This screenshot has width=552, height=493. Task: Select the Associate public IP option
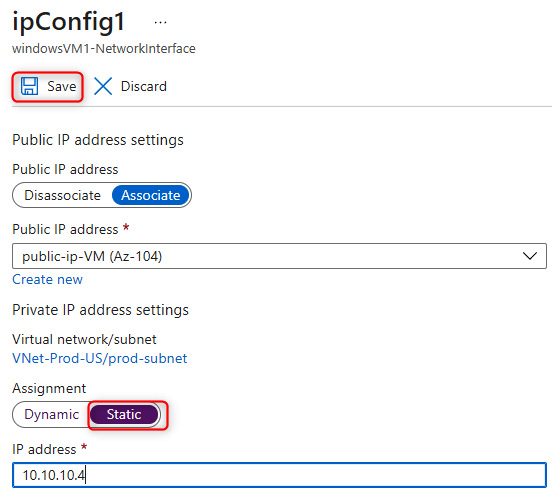coord(151,195)
